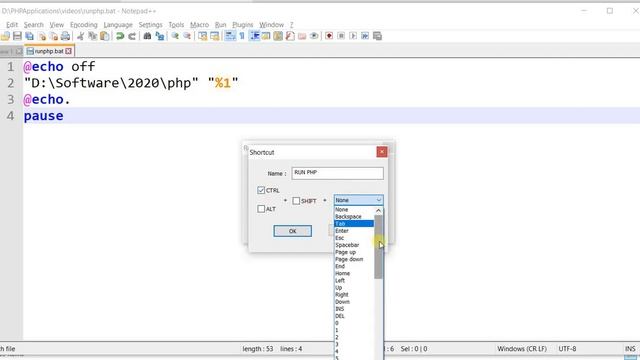Click the key list scrollbar thumb

coord(378,247)
